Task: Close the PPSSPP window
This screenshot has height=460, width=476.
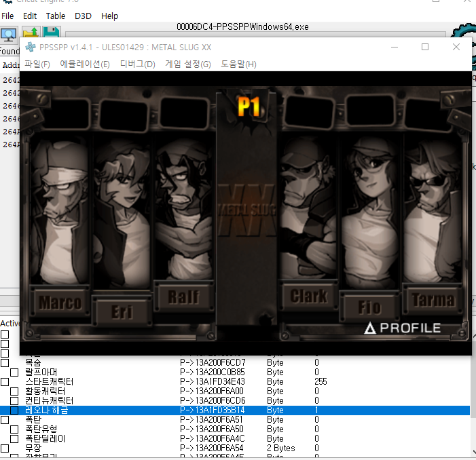Action: [x=456, y=47]
